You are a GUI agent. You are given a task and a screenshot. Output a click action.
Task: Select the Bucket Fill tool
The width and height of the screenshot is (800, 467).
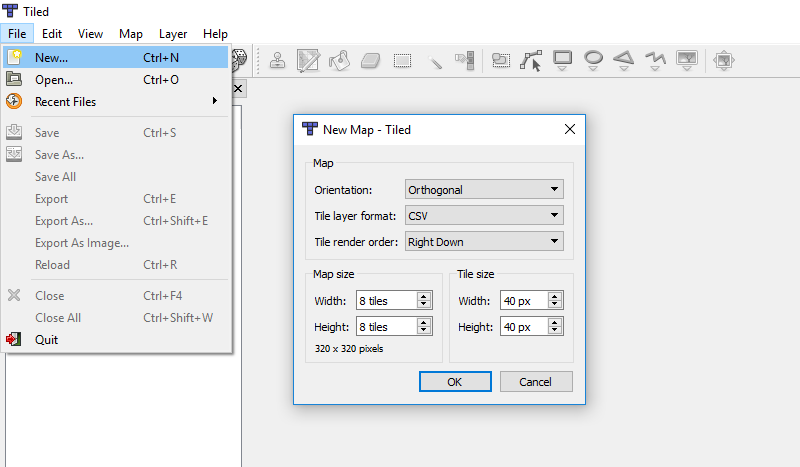tap(340, 60)
